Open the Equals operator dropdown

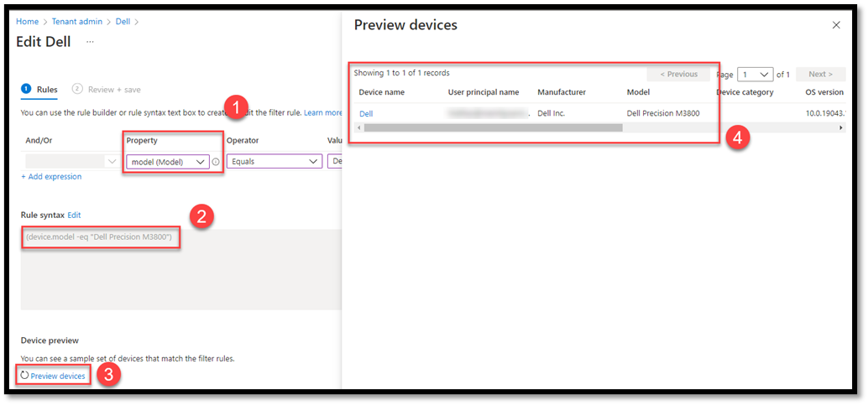tap(274, 162)
